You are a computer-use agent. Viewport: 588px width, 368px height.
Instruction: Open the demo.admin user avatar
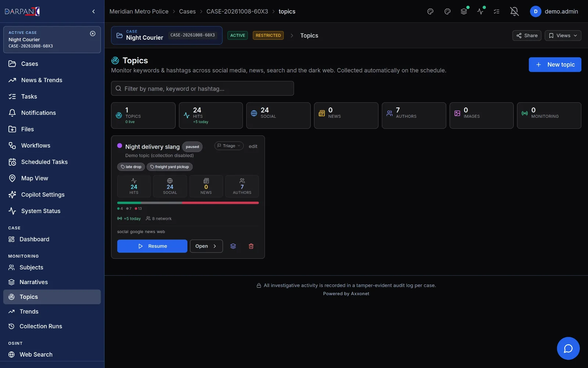click(x=535, y=11)
